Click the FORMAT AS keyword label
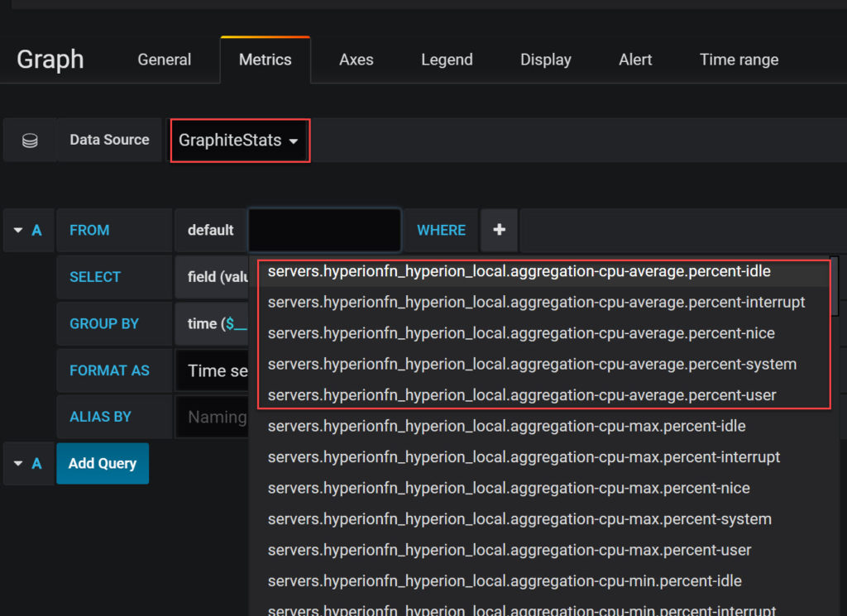 [110, 370]
